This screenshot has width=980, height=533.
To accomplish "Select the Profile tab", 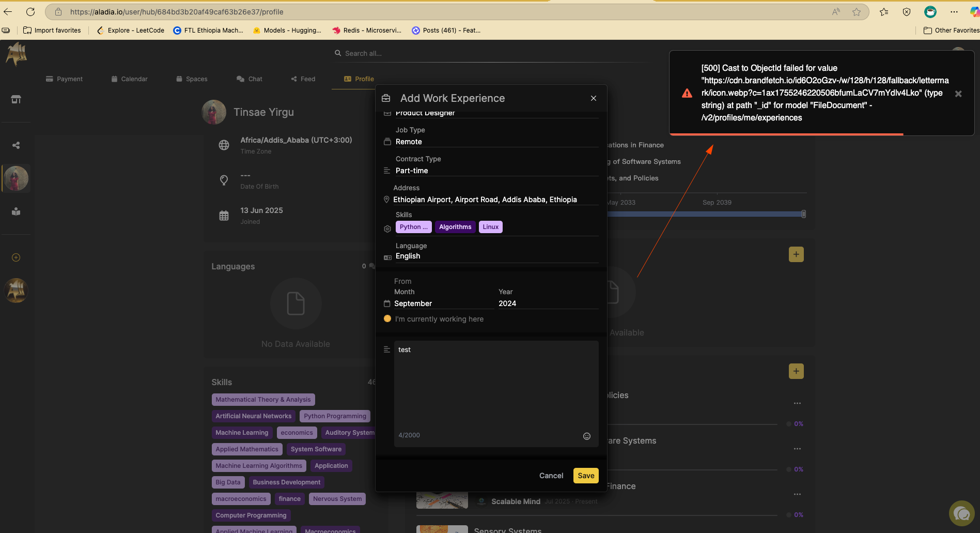I will click(x=359, y=79).
